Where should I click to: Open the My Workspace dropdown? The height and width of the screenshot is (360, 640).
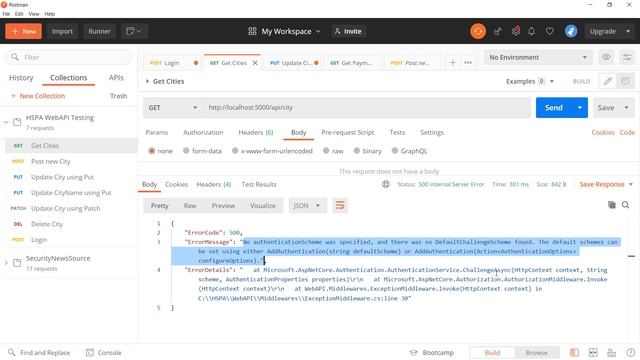tap(284, 31)
